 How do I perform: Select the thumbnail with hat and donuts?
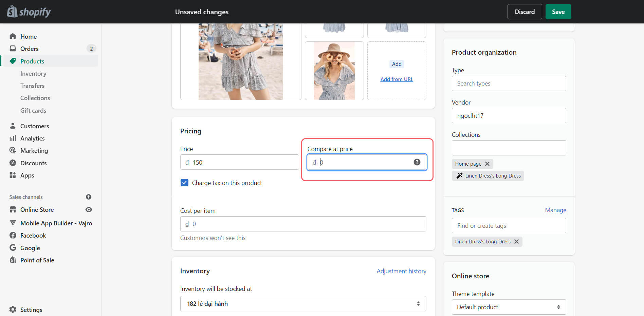click(334, 71)
